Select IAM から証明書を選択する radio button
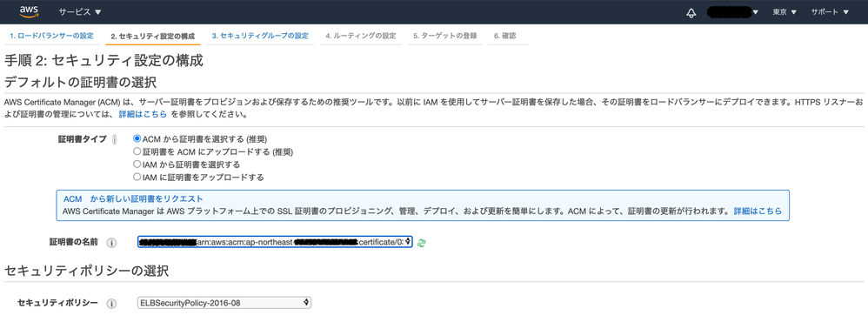 (x=137, y=164)
